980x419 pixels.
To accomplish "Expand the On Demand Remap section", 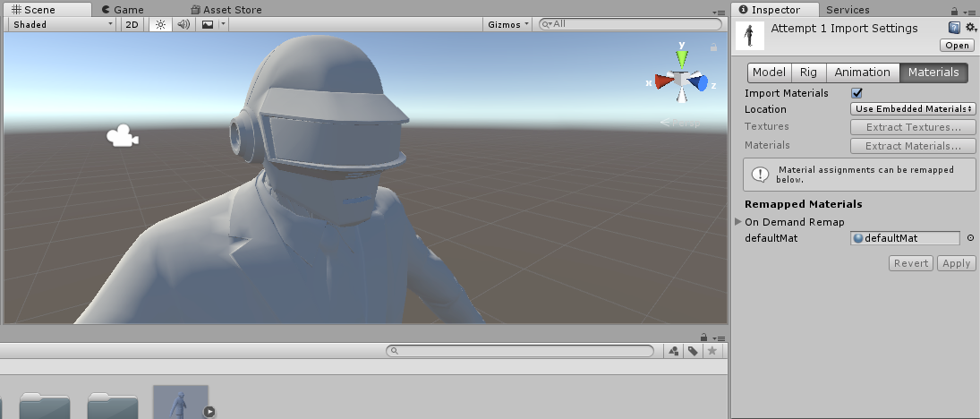I will click(738, 222).
